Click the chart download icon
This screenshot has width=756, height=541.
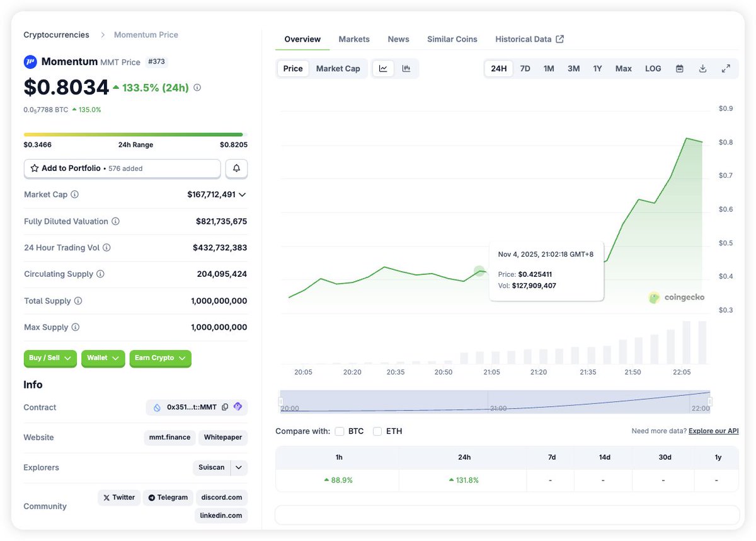pos(702,68)
